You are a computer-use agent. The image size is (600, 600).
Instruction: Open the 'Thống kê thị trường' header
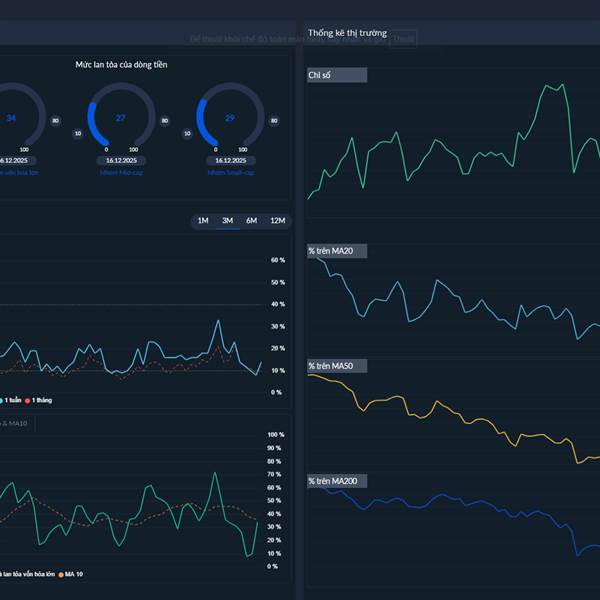click(x=347, y=33)
